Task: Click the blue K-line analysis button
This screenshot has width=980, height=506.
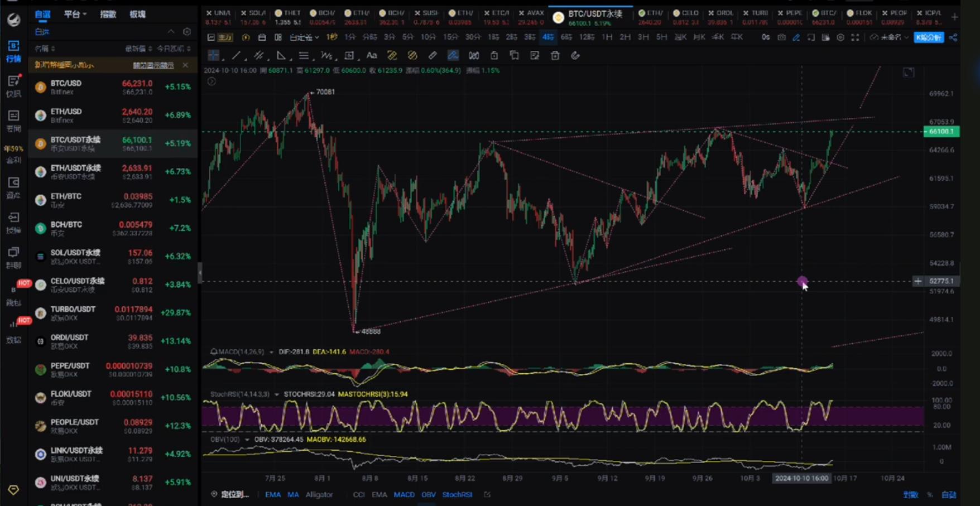Action: coord(929,37)
